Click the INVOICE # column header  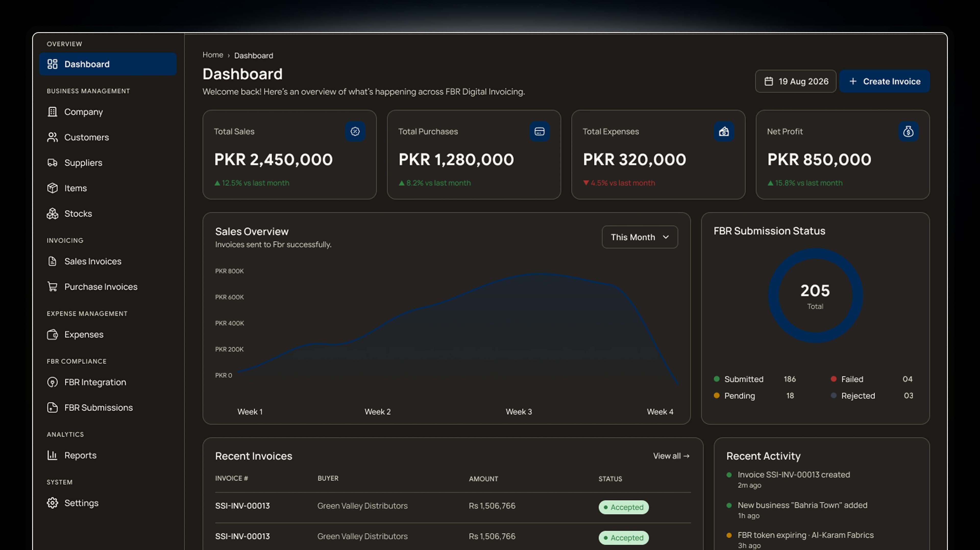coord(231,478)
